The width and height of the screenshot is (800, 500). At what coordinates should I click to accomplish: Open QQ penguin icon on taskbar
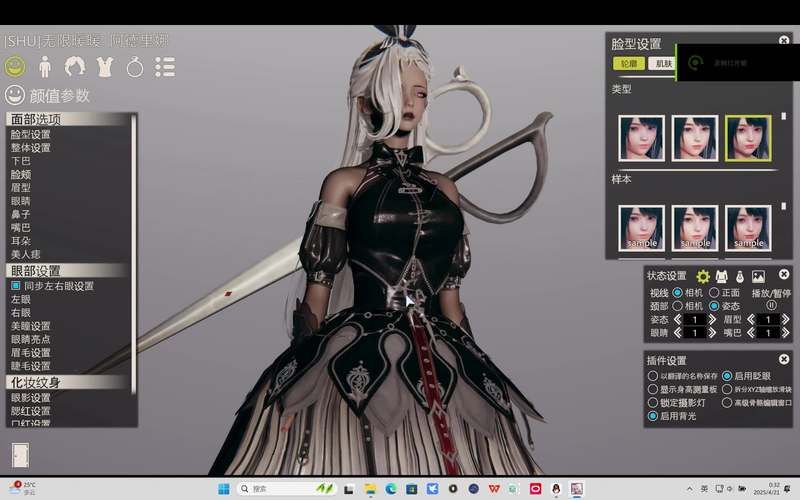[556, 489]
